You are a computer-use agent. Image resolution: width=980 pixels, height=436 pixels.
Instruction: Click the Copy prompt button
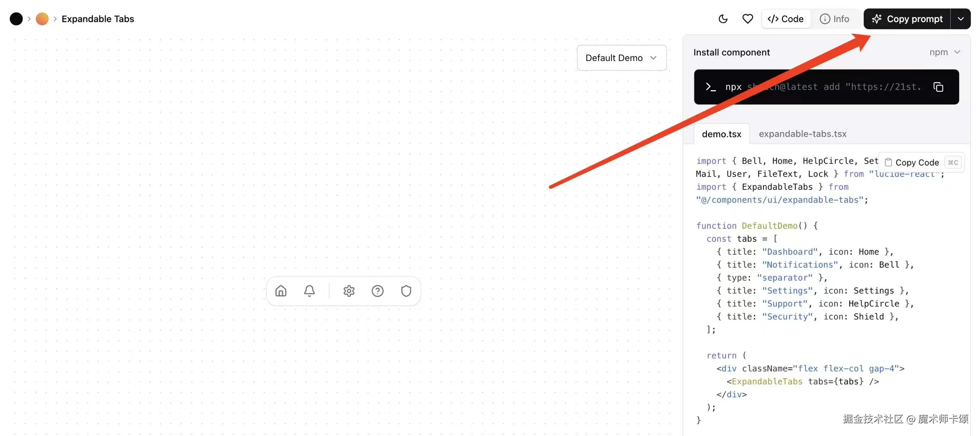click(x=907, y=19)
